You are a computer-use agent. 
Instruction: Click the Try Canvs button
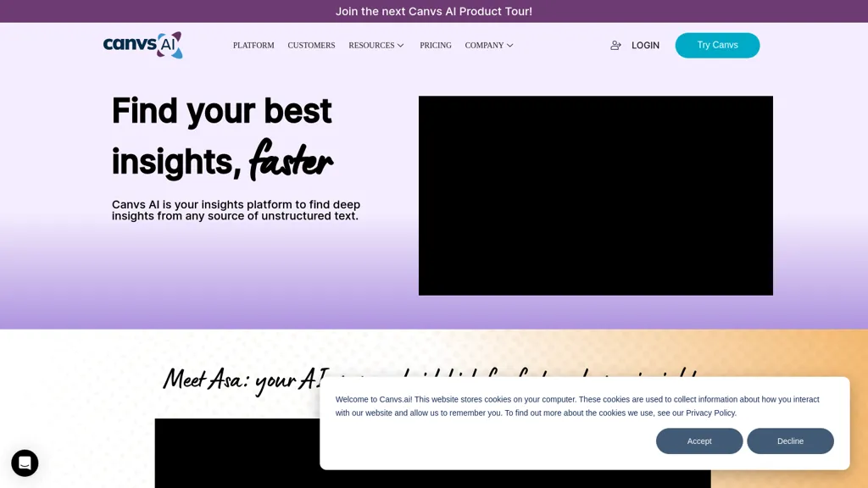click(x=717, y=46)
